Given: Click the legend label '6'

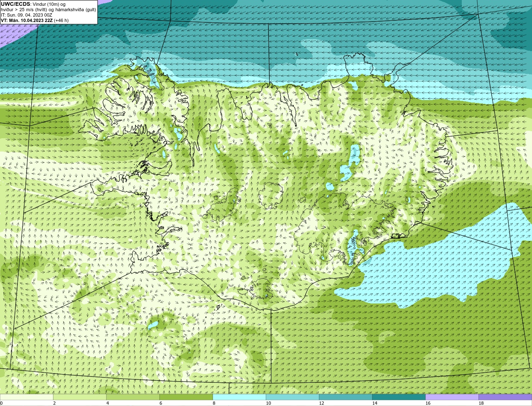Looking at the screenshot, I should point(161,403).
